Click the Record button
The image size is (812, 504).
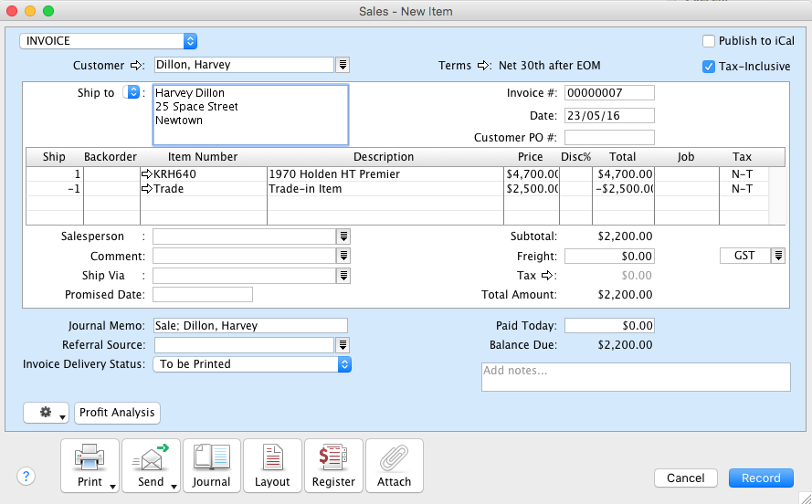click(x=761, y=478)
